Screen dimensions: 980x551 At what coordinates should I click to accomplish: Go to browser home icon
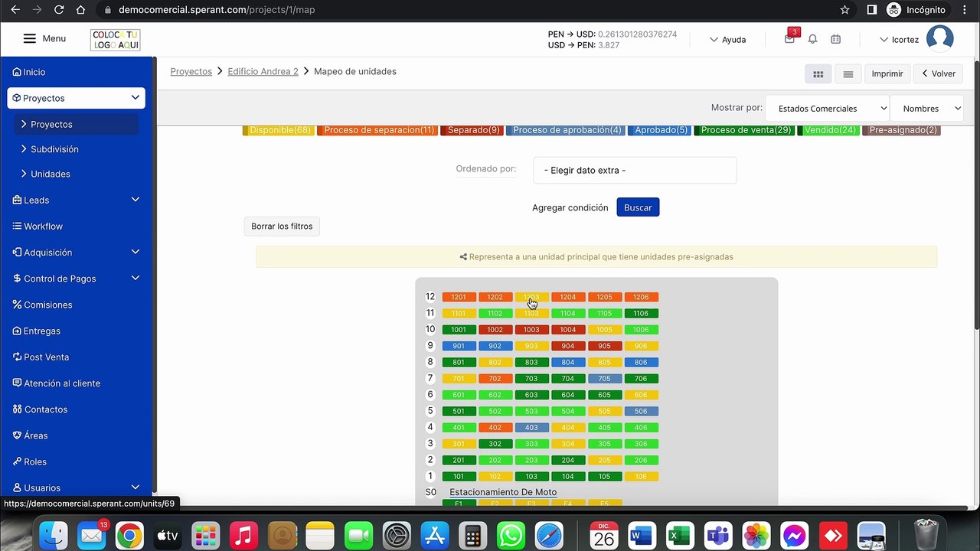(81, 10)
